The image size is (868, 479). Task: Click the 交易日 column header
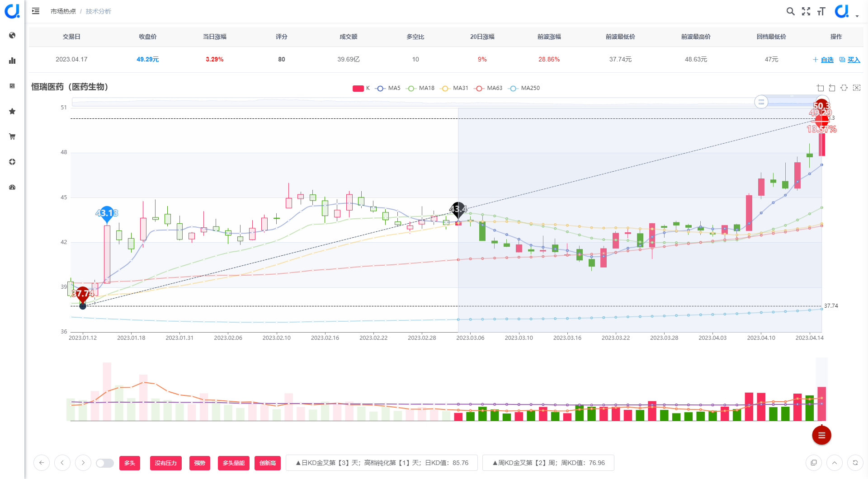(x=71, y=37)
